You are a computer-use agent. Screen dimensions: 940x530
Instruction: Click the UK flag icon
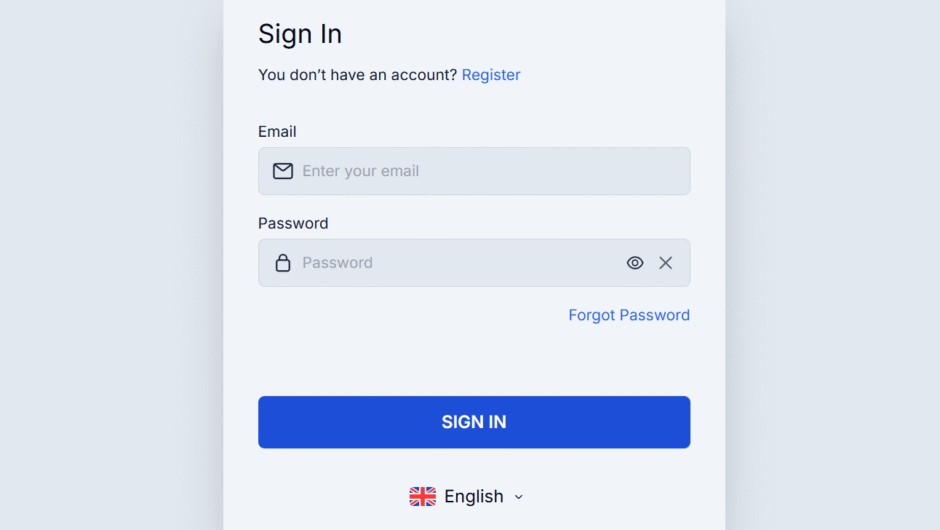coord(423,497)
